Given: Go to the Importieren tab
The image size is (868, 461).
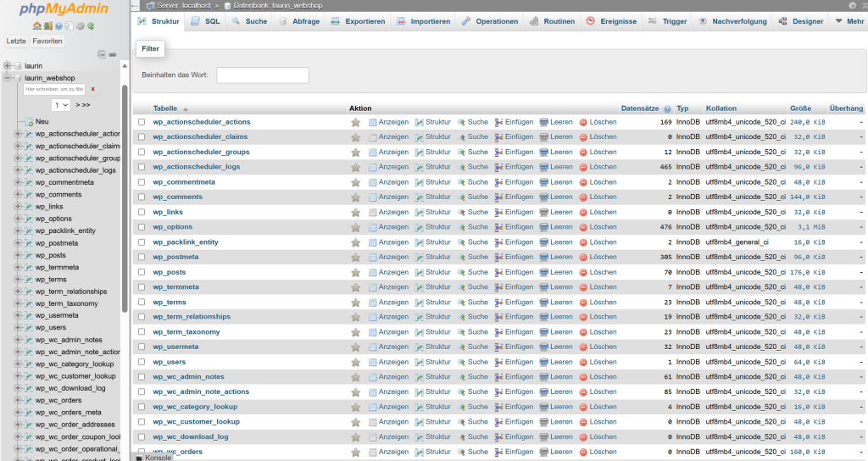Looking at the screenshot, I should 424,21.
